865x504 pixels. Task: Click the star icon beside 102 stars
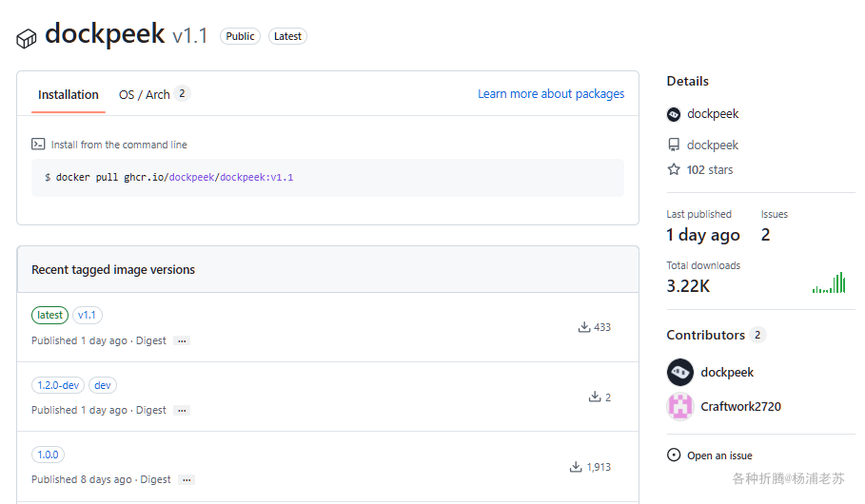tap(674, 169)
